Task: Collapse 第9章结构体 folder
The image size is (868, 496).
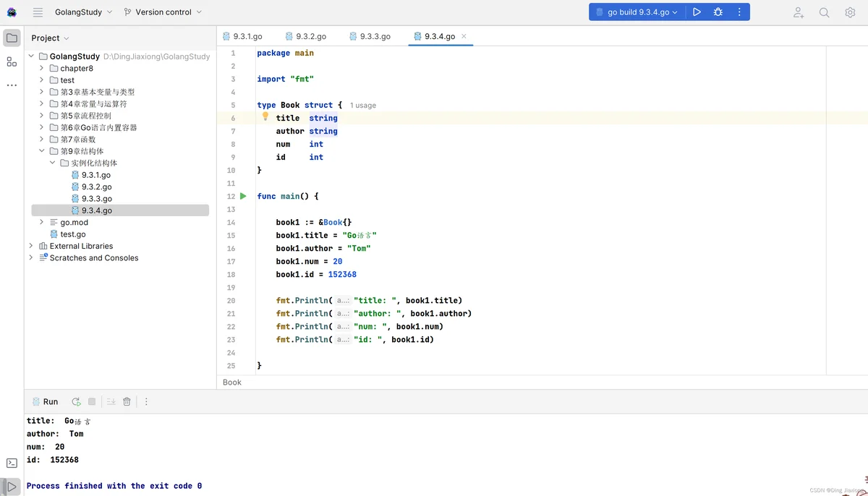Action: (42, 151)
